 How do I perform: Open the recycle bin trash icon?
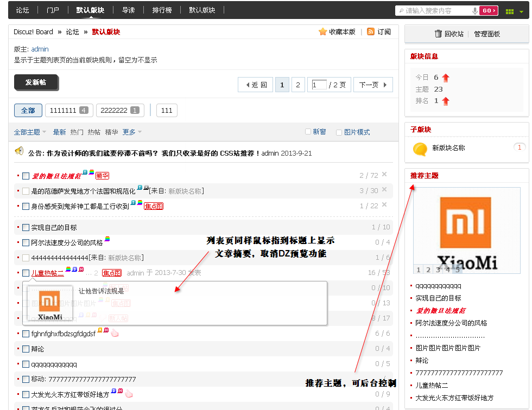click(x=439, y=34)
